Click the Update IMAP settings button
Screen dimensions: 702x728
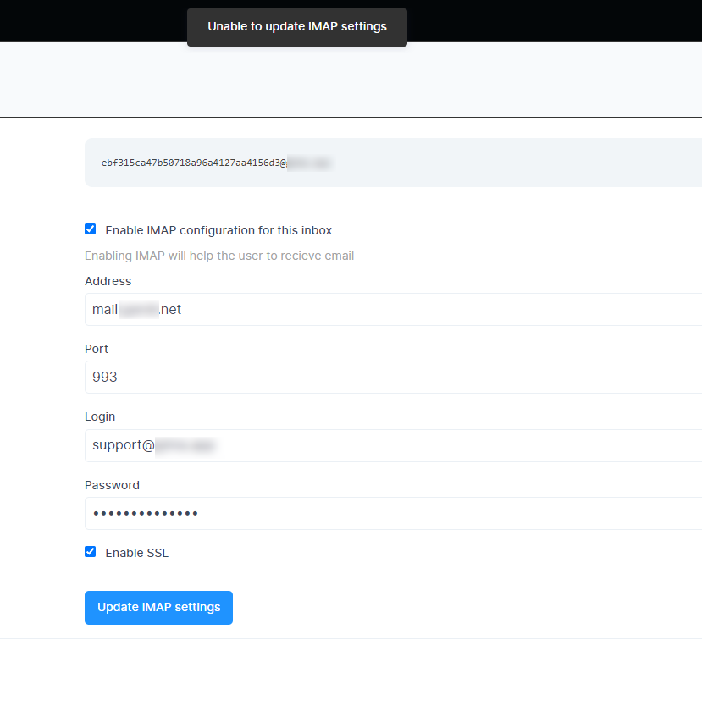[158, 607]
